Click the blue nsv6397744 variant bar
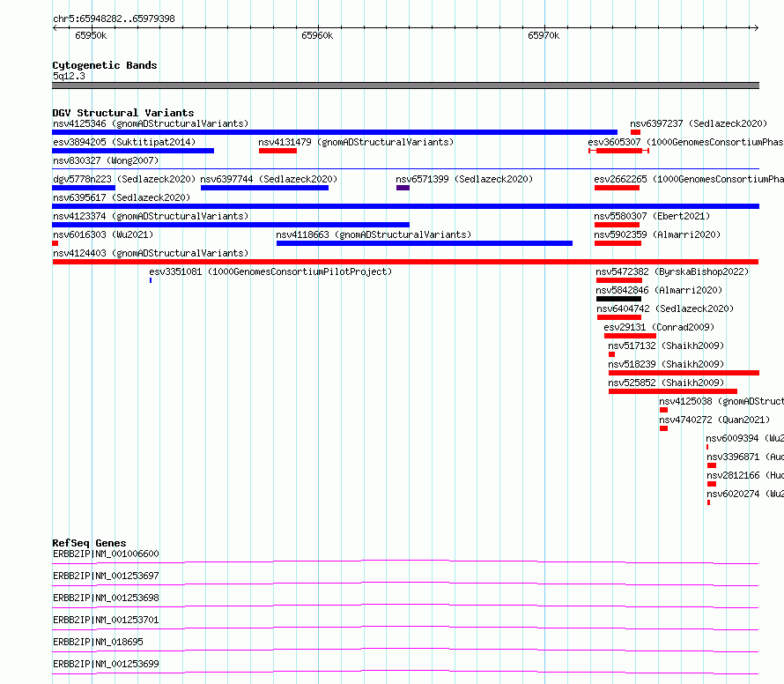Image resolution: width=784 pixels, height=684 pixels. [x=264, y=188]
